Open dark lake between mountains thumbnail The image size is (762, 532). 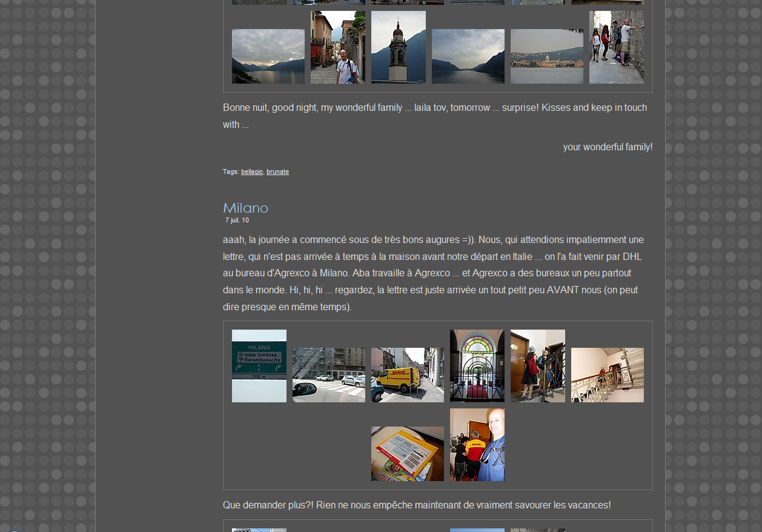pos(468,56)
